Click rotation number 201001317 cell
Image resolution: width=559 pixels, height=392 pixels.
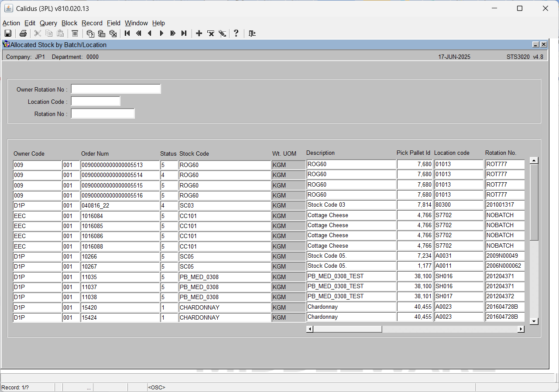coord(505,205)
